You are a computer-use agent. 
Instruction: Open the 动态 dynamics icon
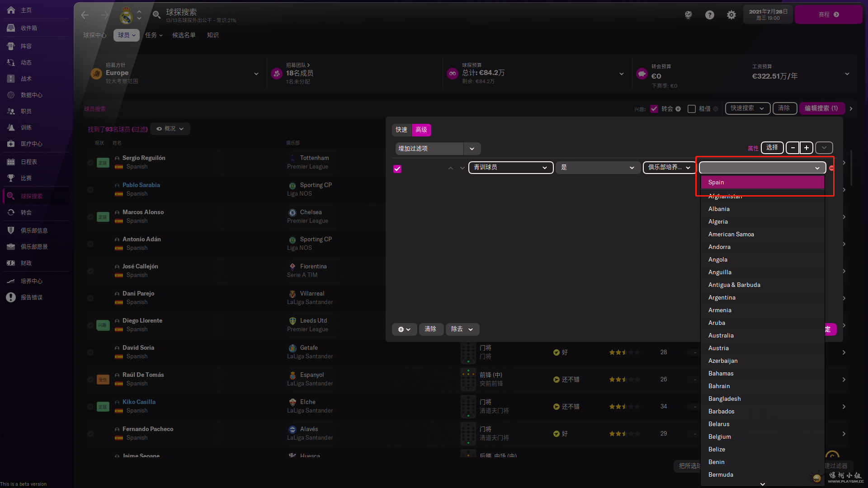(x=11, y=62)
